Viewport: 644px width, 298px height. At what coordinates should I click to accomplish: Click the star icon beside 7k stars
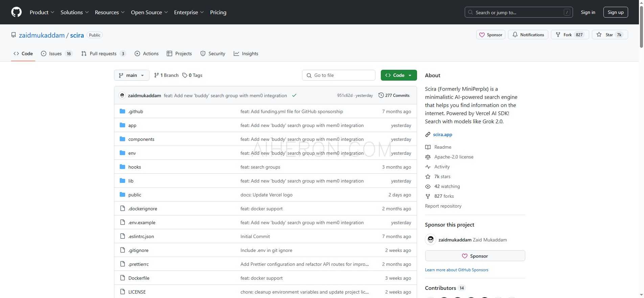coord(428,176)
